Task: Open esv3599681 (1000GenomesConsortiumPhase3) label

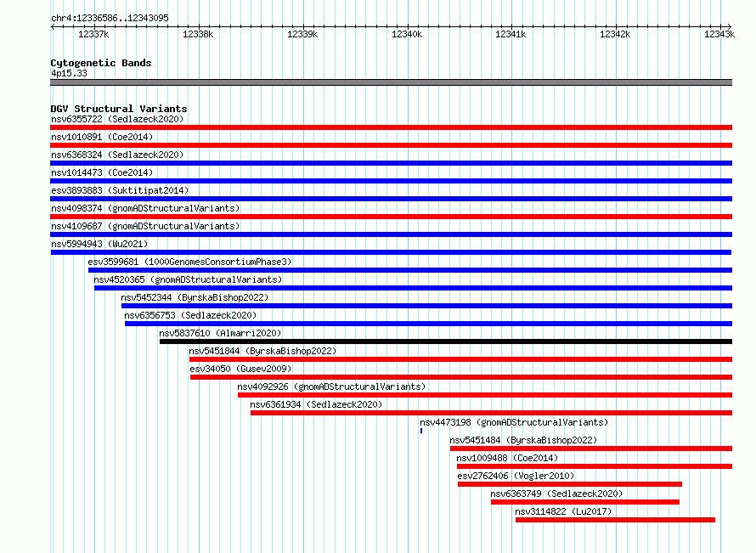Action: [x=189, y=262]
